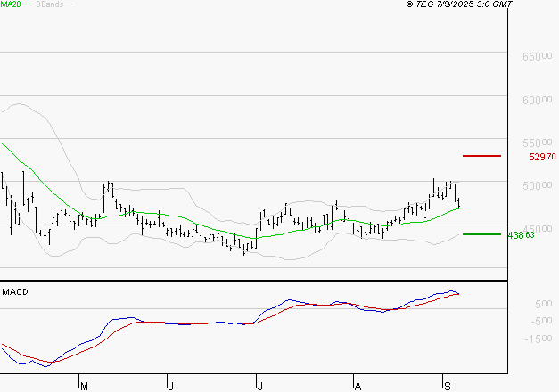Click the 438.63 support price label
Screen dimensions: 559x392
tap(520, 235)
